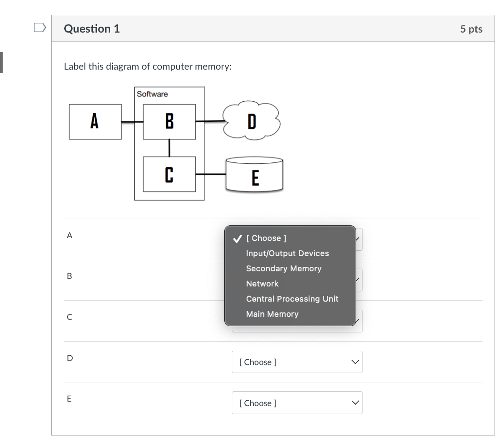Click the question flag bookmark icon
The width and height of the screenshot is (503, 448).
point(40,27)
